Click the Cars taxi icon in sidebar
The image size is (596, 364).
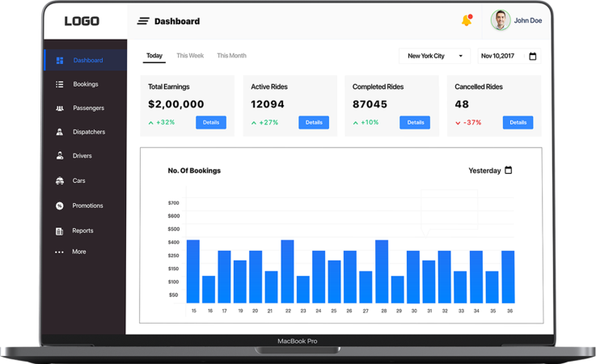[x=59, y=181]
